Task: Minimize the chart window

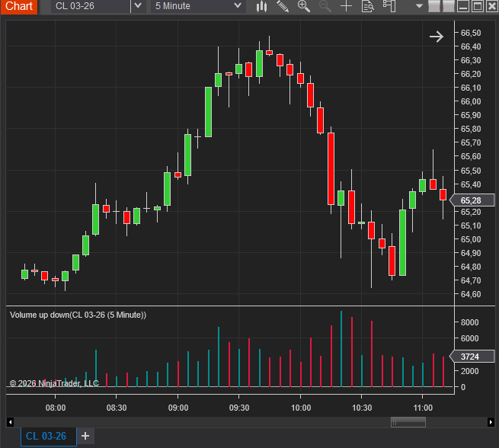Action: (463, 6)
